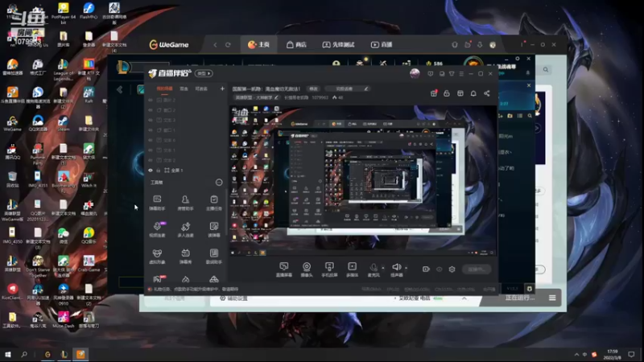Click WeGame refresh icon

pyautogui.click(x=228, y=45)
